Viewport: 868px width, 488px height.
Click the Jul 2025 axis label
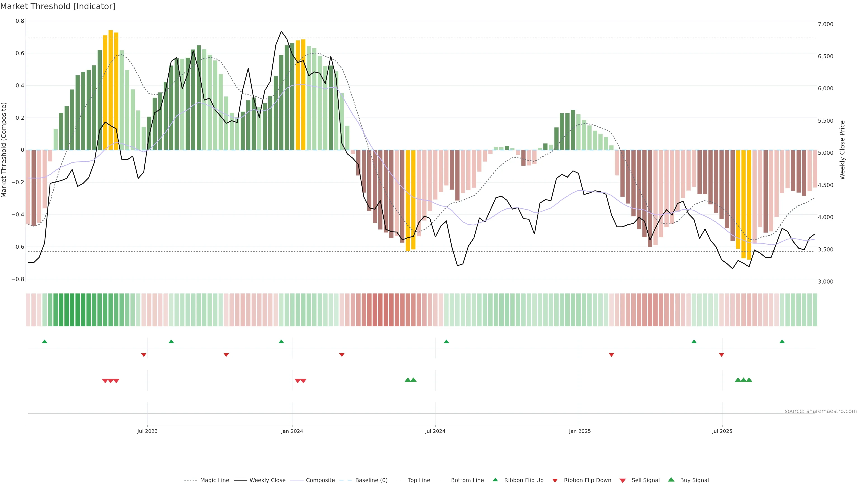(x=722, y=431)
